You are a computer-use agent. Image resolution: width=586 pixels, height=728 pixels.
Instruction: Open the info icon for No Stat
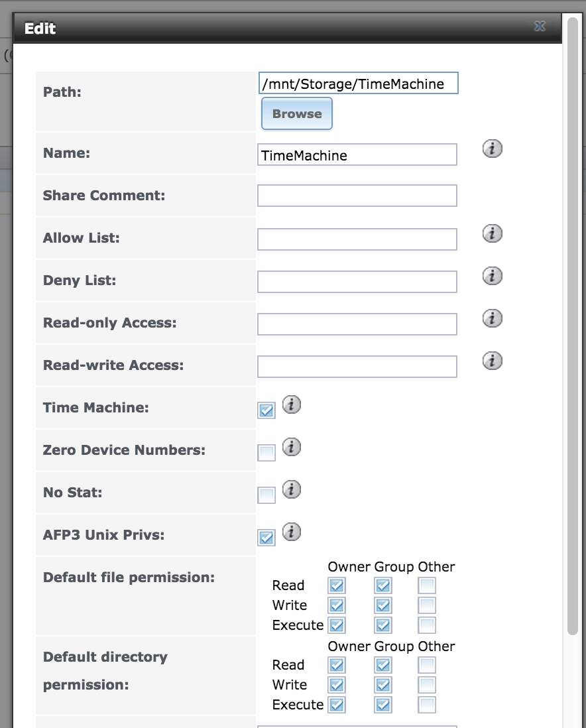click(x=292, y=489)
